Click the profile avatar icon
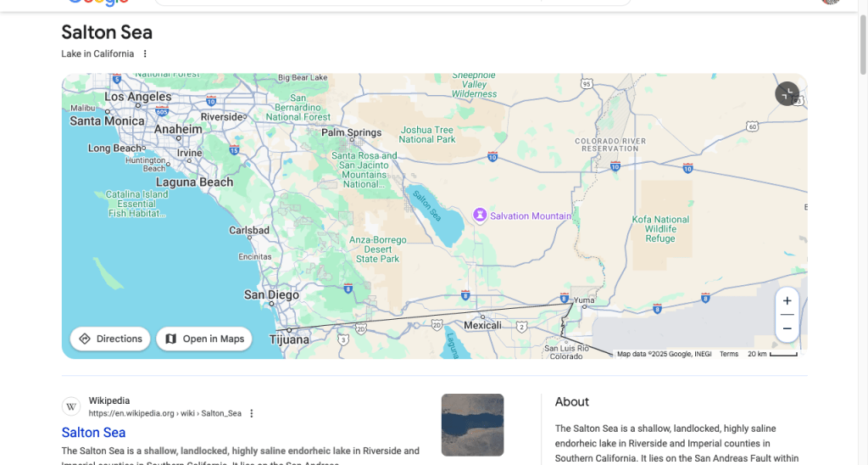The width and height of the screenshot is (868, 465). (x=831, y=2)
